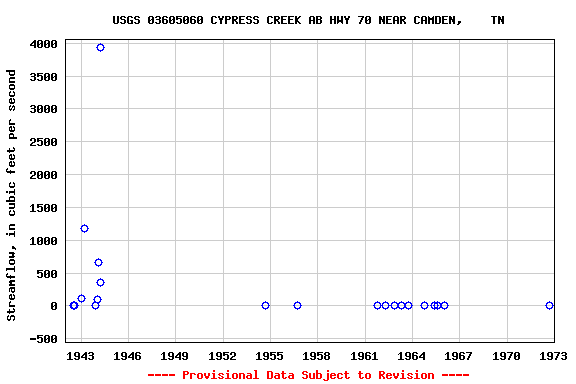Click the '1970' x-axis label
576x384 pixels.
click(x=506, y=356)
